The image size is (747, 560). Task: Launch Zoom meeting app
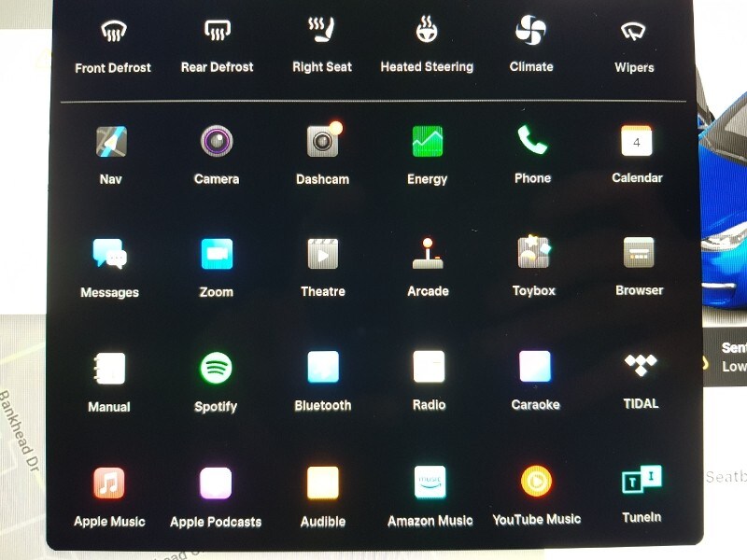click(x=216, y=255)
